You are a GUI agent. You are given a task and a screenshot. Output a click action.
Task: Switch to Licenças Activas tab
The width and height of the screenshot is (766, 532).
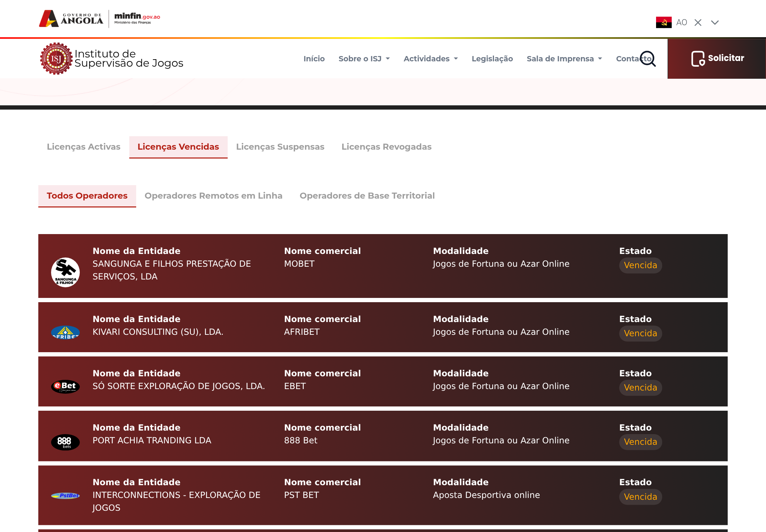(84, 147)
